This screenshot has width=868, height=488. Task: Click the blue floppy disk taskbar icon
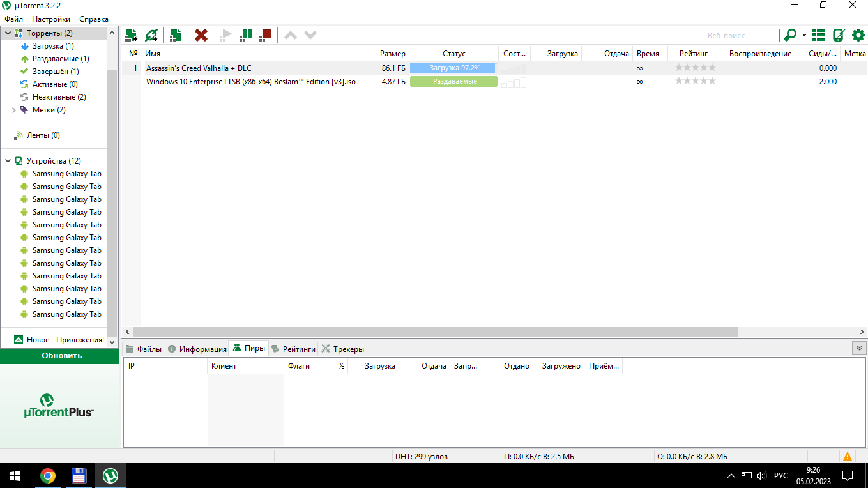pyautogui.click(x=79, y=476)
